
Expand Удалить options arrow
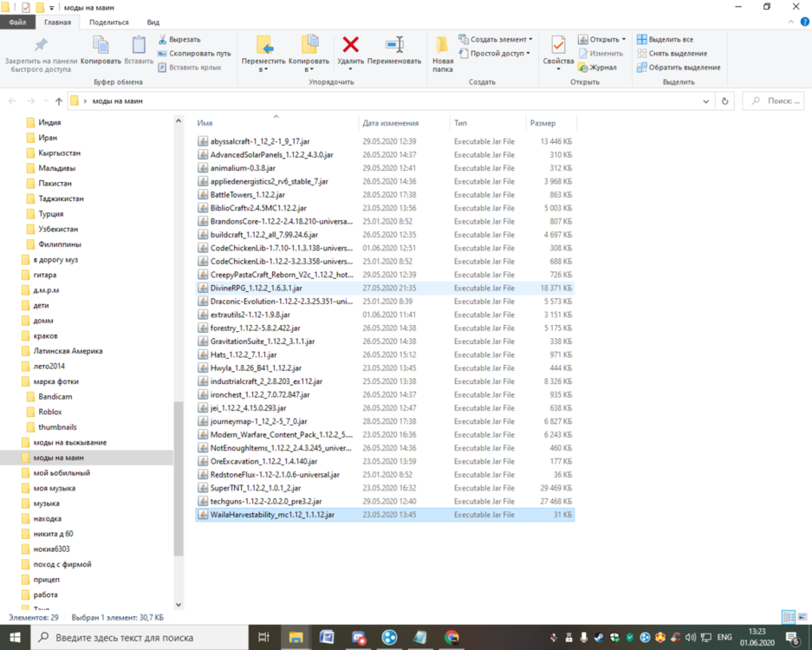pos(351,69)
